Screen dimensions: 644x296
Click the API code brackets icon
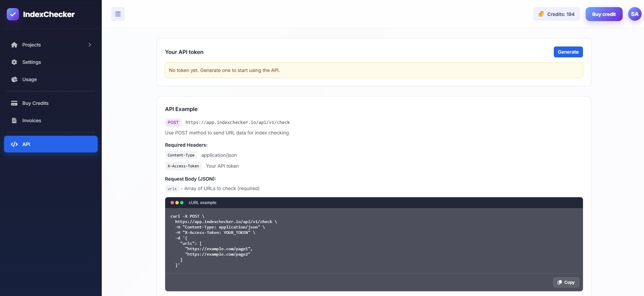point(14,144)
